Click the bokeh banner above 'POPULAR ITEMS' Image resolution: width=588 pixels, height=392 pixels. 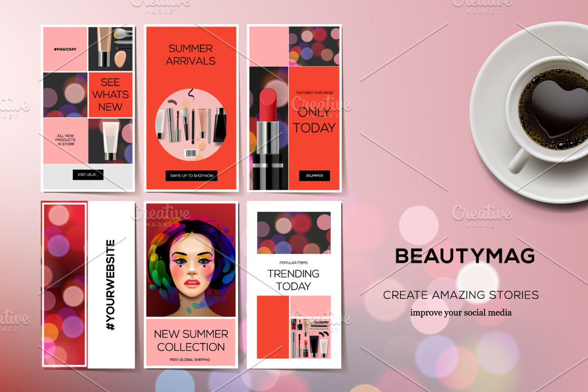click(294, 233)
